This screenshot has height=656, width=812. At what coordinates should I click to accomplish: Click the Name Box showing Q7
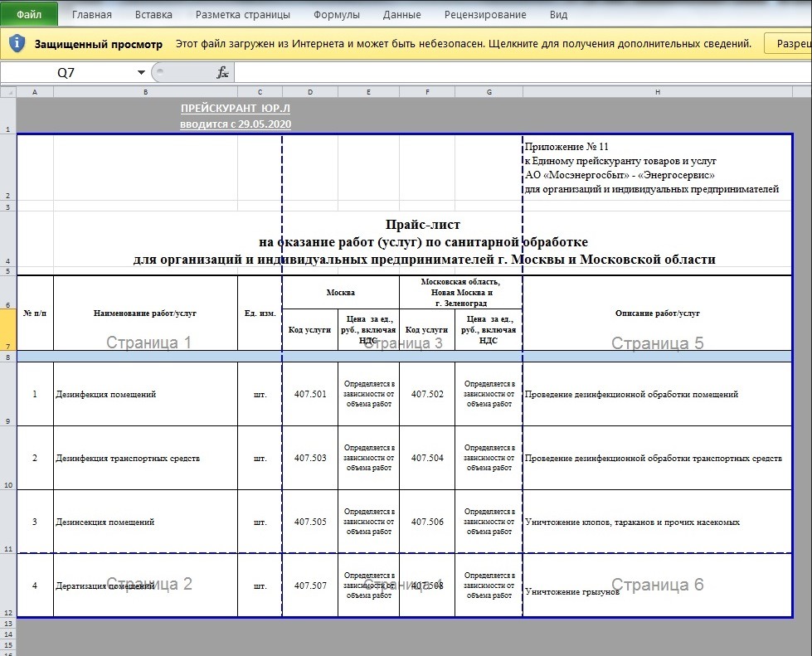point(66,72)
